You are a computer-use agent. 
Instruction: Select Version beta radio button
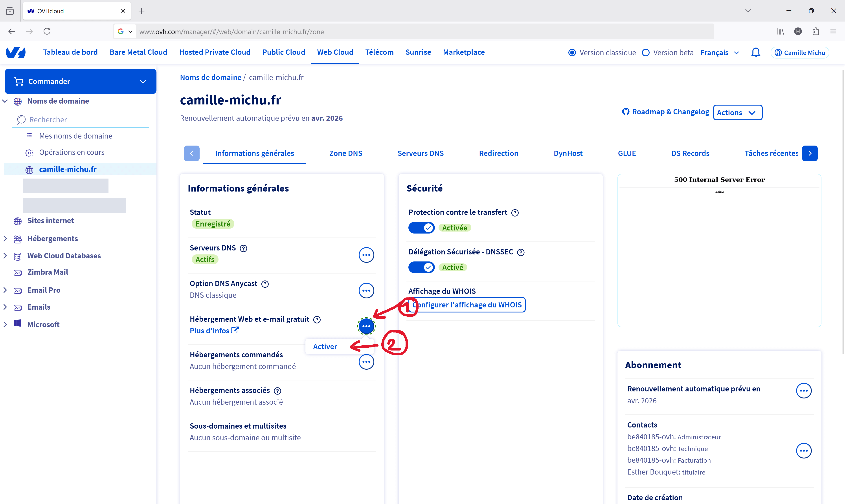646,53
